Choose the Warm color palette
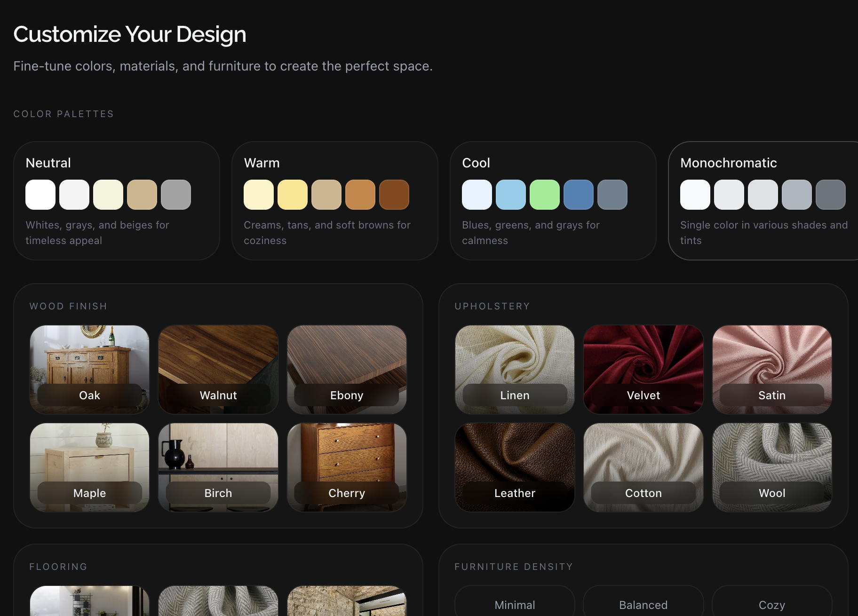This screenshot has height=616, width=858. tap(335, 201)
